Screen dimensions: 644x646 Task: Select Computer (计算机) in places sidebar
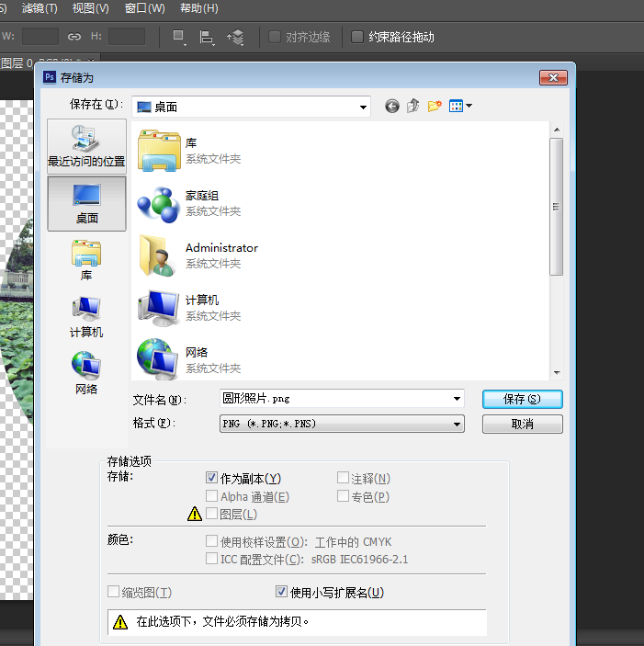[x=86, y=317]
